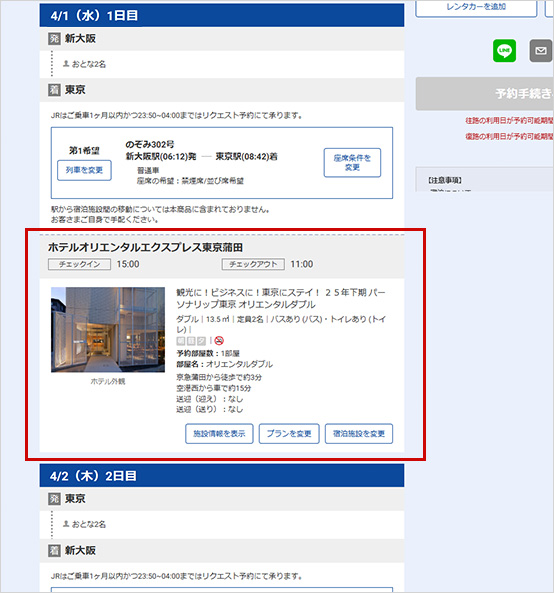Click the train name のぞみ302号
554x593 pixels.
tap(150, 144)
